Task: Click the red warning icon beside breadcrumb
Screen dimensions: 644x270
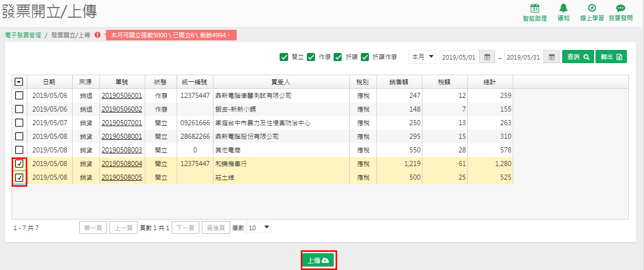Action: [x=98, y=35]
